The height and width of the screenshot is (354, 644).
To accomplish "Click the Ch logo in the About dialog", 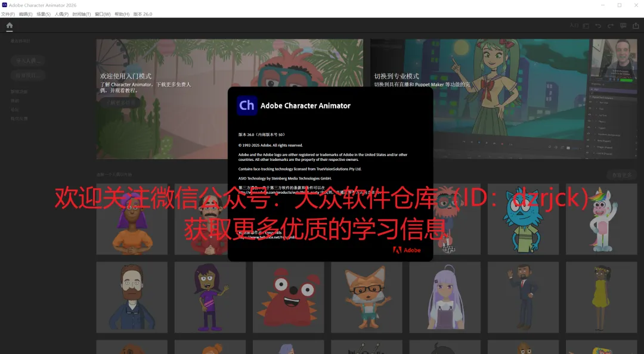I will tap(247, 105).
